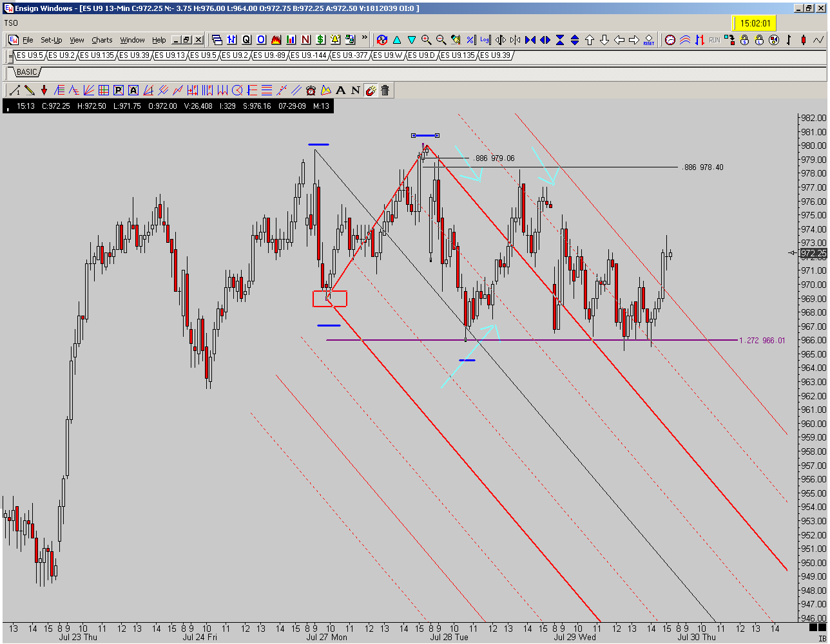Select the circle drawing tool
Image resolution: width=830 pixels, height=644 pixels.
point(237,90)
